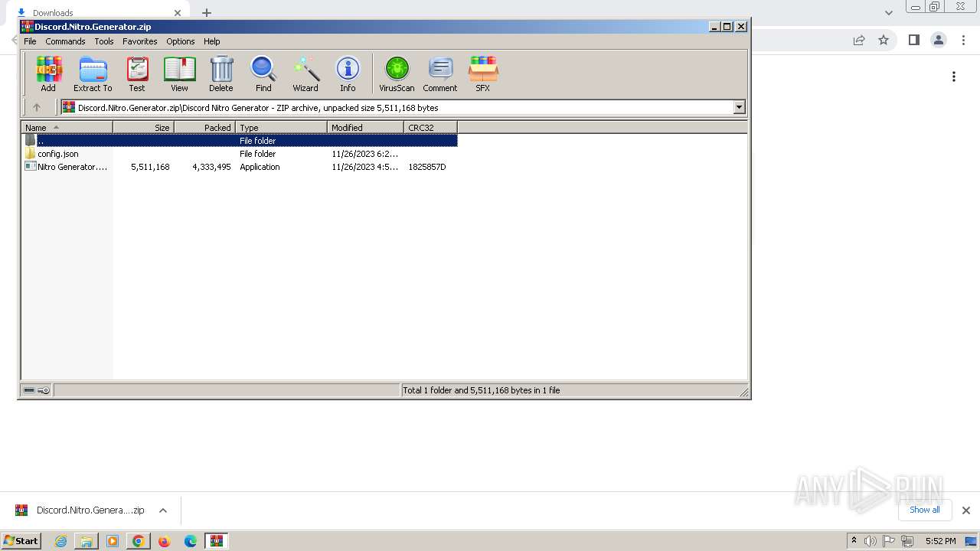
Task: Go up one folder level arrow
Action: click(x=36, y=108)
